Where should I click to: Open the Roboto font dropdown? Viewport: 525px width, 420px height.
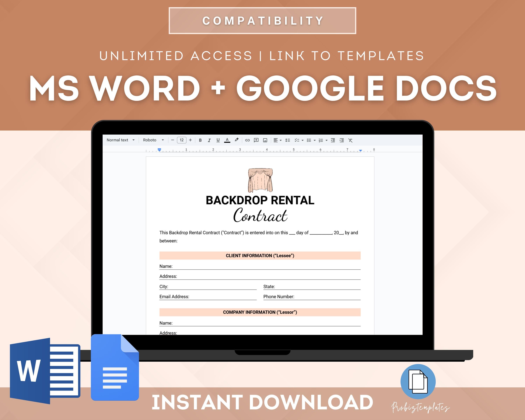pos(153,140)
